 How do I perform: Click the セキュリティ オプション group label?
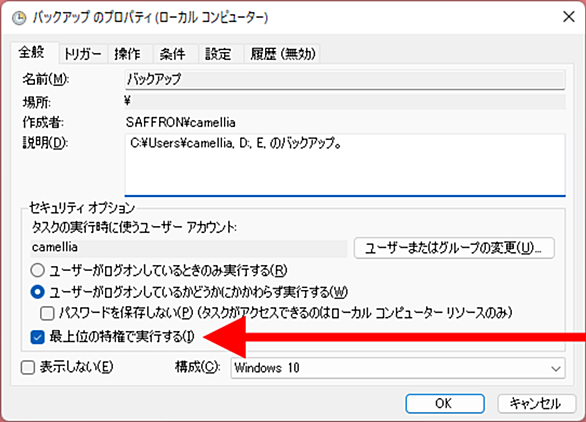click(x=82, y=207)
